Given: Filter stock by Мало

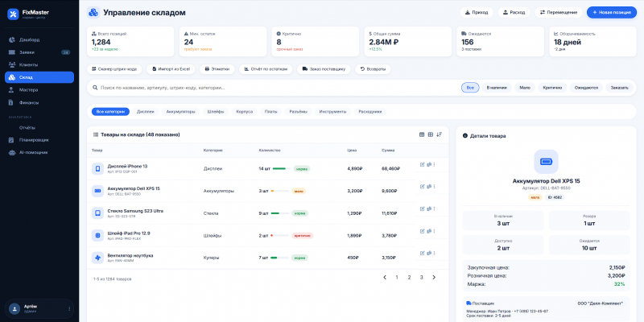Looking at the screenshot, I should pyautogui.click(x=525, y=88).
